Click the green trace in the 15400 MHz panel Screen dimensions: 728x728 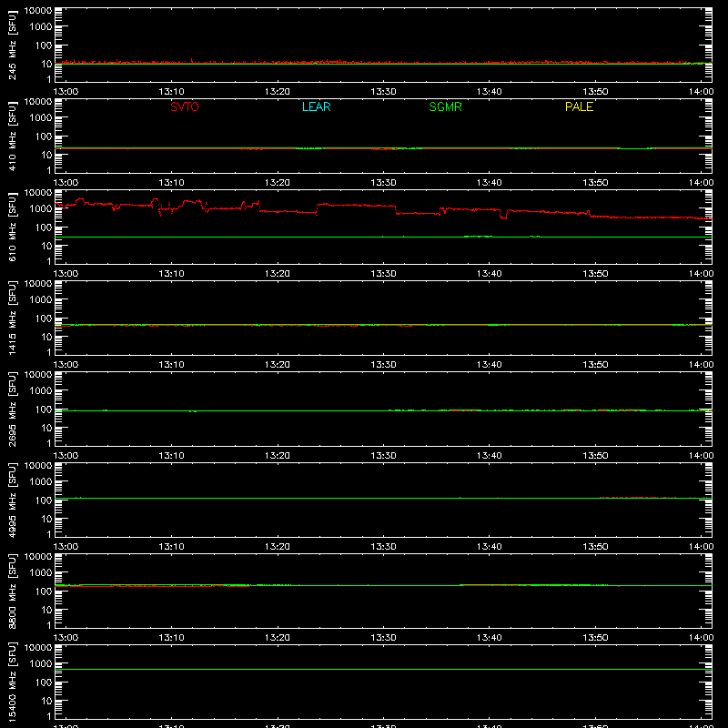tap(383, 669)
